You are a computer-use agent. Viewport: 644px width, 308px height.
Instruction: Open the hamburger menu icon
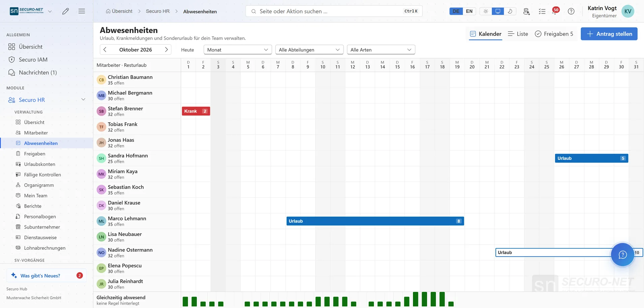click(82, 11)
